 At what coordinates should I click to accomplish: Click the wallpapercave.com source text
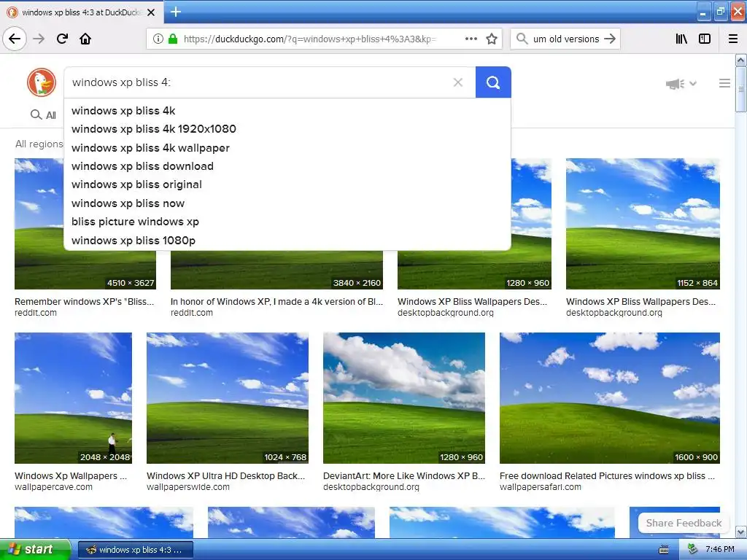pyautogui.click(x=53, y=487)
